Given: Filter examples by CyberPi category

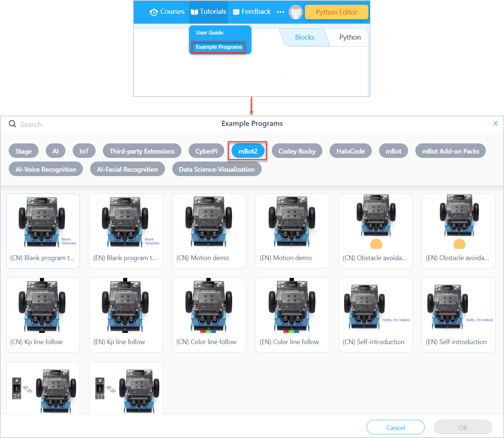Looking at the screenshot, I should click(206, 151).
